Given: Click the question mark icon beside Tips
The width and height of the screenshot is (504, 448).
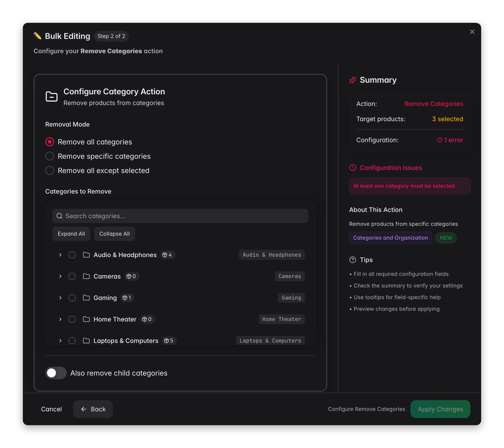Looking at the screenshot, I should [x=353, y=260].
